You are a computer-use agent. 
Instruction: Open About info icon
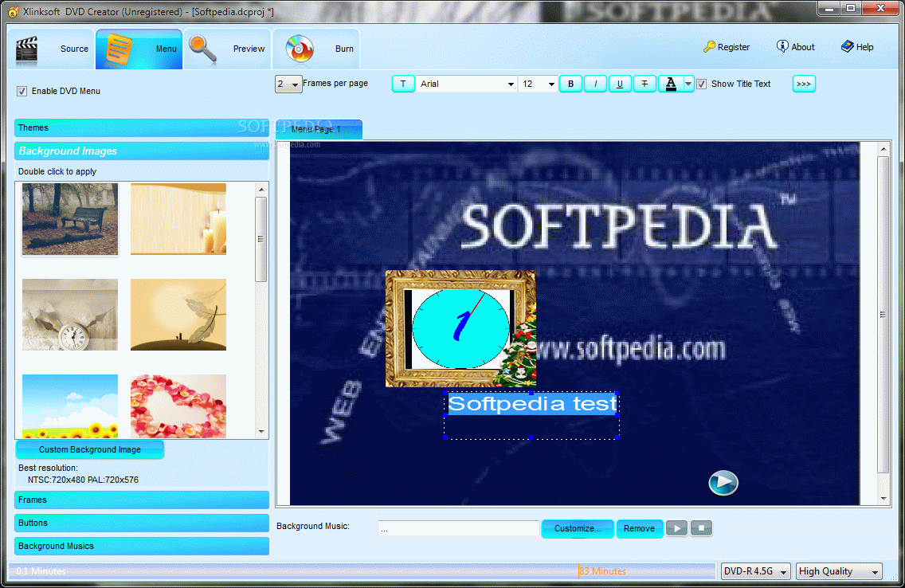tap(782, 46)
